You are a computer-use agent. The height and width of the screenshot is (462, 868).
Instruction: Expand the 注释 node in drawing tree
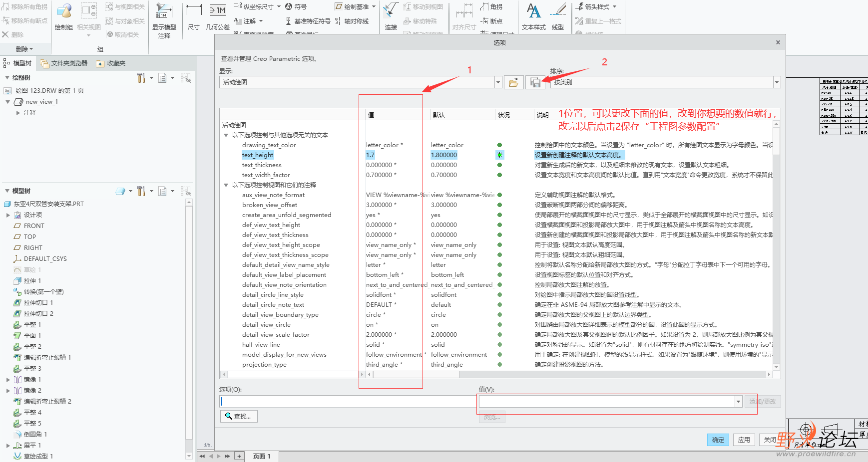pos(18,113)
